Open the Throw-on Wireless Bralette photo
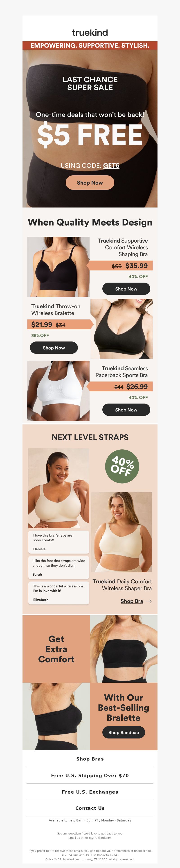The width and height of the screenshot is (180, 868). (x=121, y=328)
